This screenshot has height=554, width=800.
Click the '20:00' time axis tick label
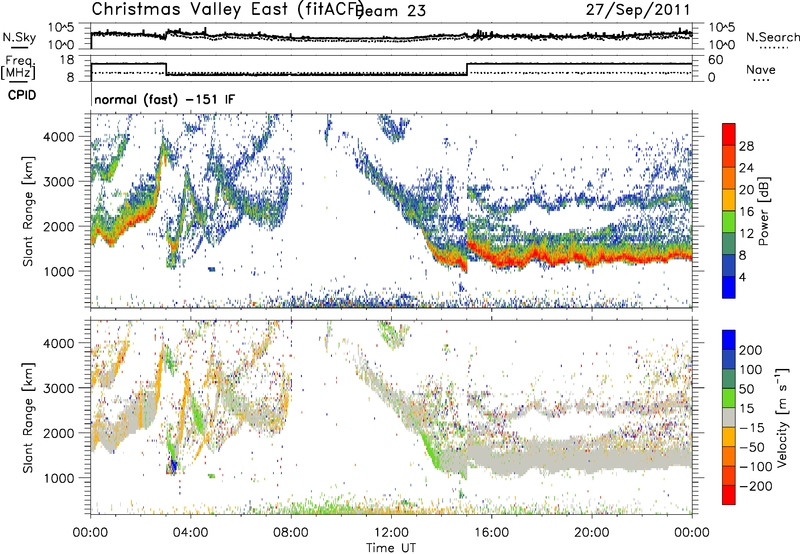tap(592, 533)
